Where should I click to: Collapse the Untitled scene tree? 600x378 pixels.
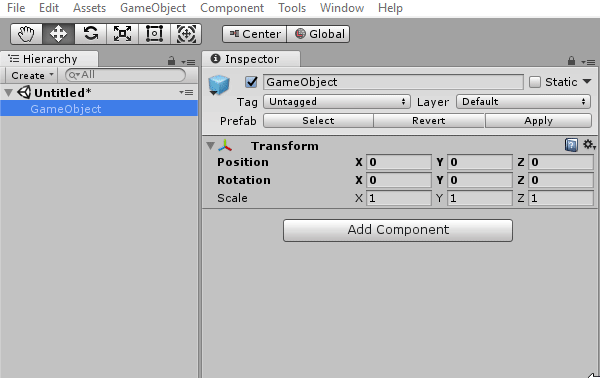pos(9,93)
